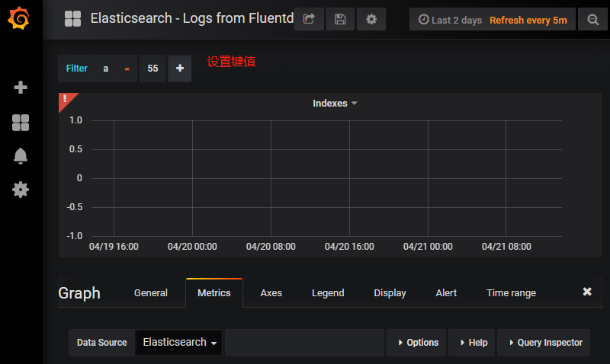
Task: Click the 04/20 00:00 axis label
Action: [192, 246]
